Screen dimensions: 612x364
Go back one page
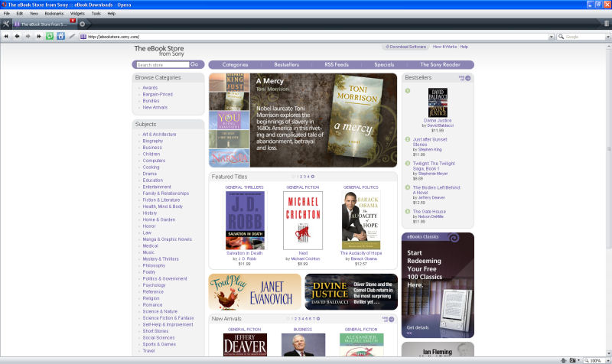[x=17, y=36]
